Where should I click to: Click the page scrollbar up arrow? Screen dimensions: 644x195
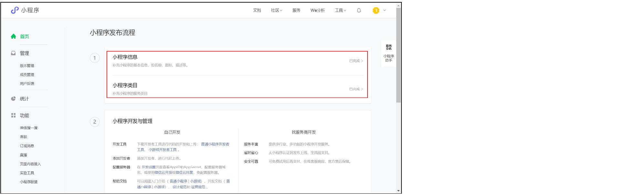click(399, 5)
